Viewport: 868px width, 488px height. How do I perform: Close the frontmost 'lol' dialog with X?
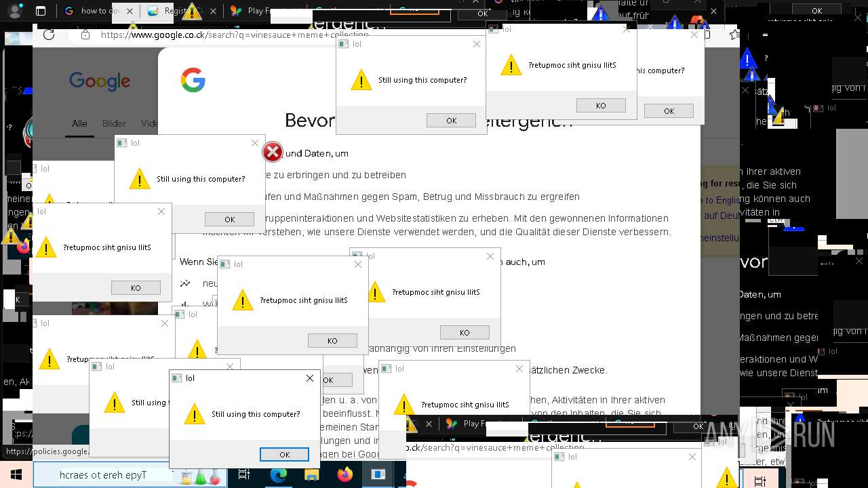(310, 378)
